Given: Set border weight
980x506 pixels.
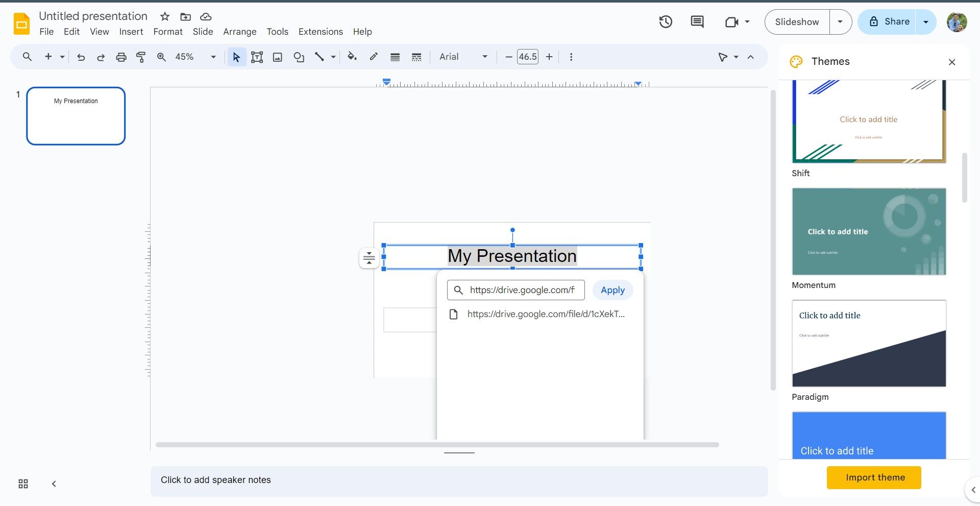Looking at the screenshot, I should [395, 57].
